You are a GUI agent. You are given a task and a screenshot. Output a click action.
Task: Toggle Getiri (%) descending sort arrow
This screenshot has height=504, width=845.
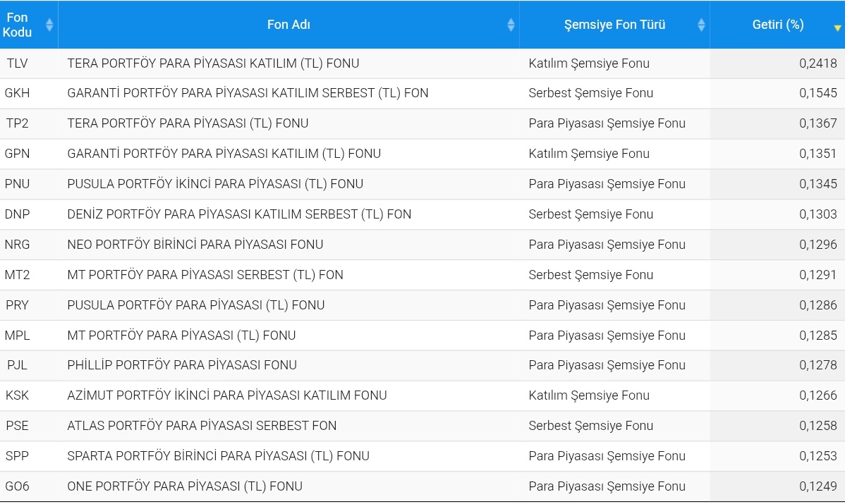click(x=837, y=27)
